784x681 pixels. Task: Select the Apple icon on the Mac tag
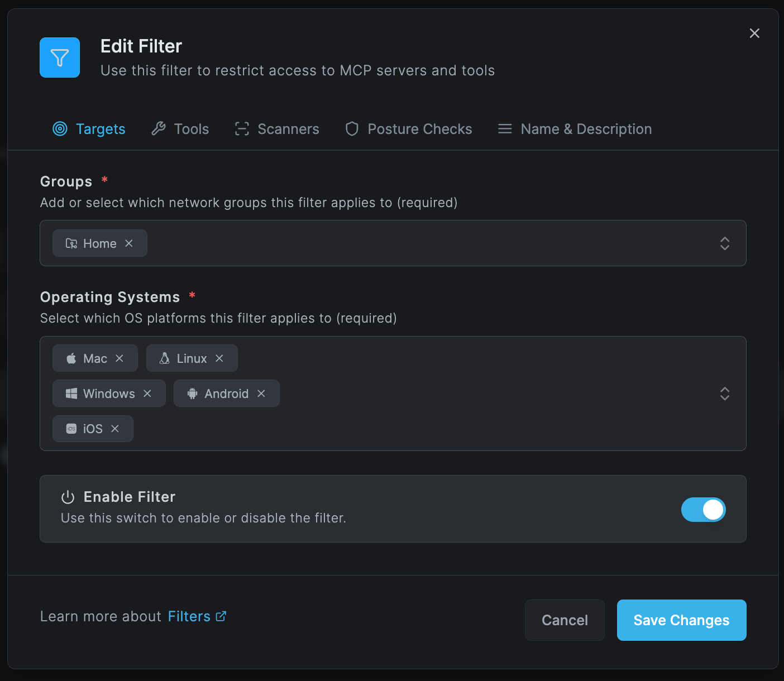coord(71,358)
